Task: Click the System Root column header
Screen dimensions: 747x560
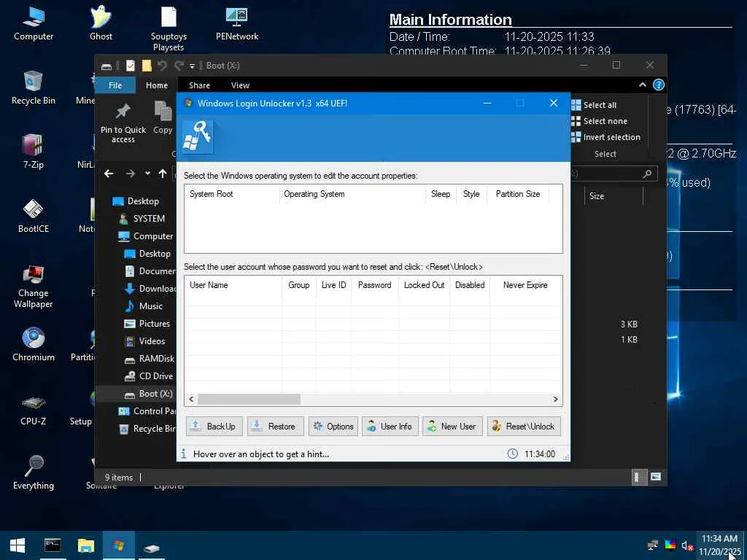Action: (232, 194)
